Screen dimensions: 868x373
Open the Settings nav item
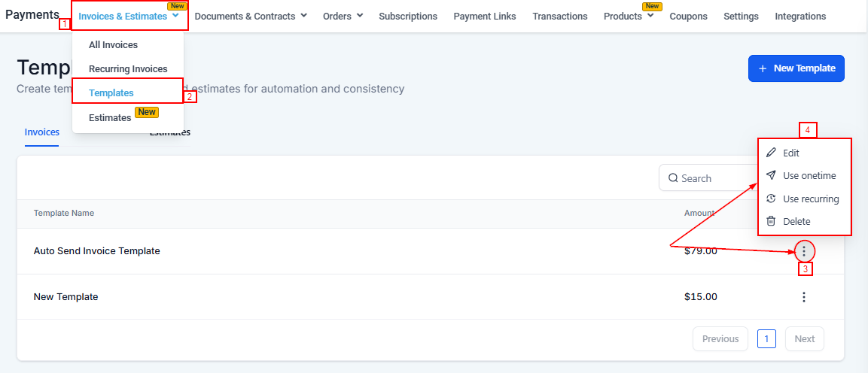click(x=741, y=16)
